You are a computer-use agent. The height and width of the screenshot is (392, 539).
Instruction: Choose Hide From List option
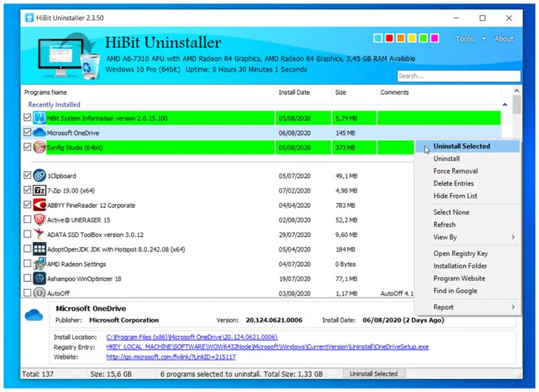coord(467,196)
